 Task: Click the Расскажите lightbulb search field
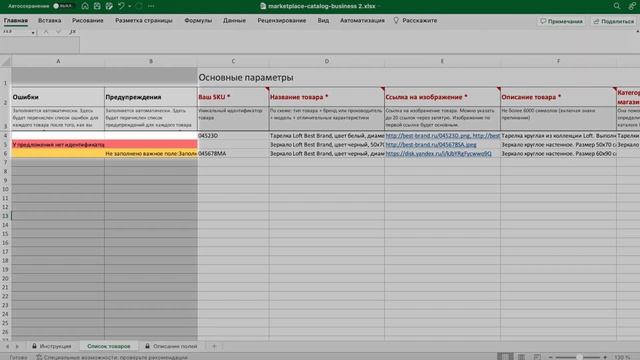coord(416,20)
